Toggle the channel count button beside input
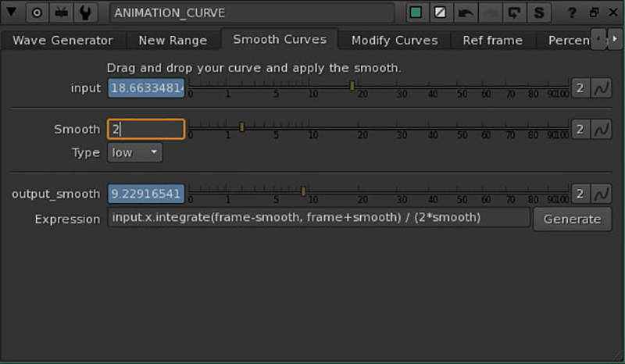Viewport: 625px width, 364px height. (x=580, y=87)
